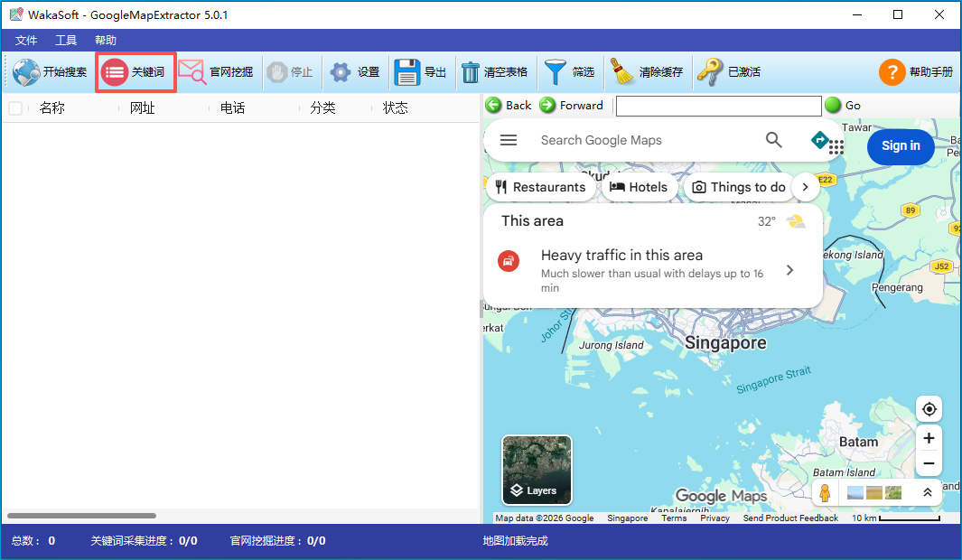Screen dimensions: 962x560
Task: Click the map locate-me target icon
Action: pyautogui.click(x=929, y=409)
